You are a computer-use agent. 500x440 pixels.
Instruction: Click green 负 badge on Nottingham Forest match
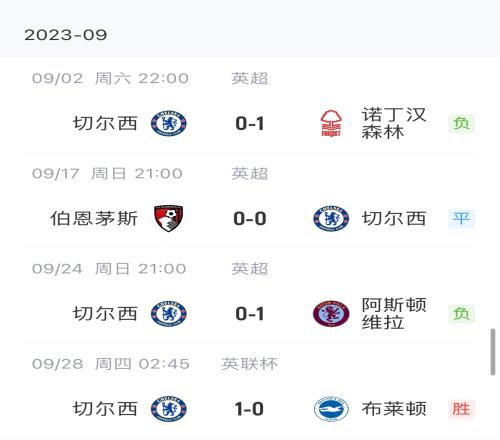(461, 124)
